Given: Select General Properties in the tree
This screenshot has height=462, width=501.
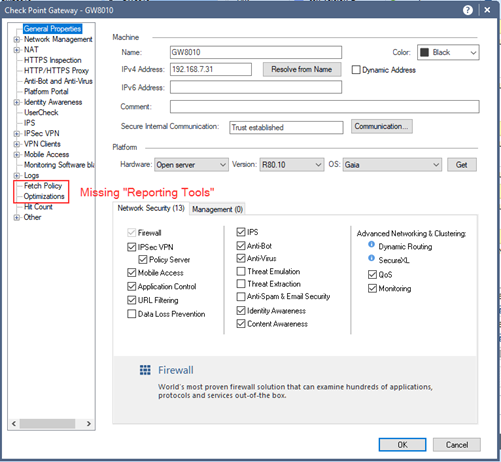Looking at the screenshot, I should click(52, 29).
